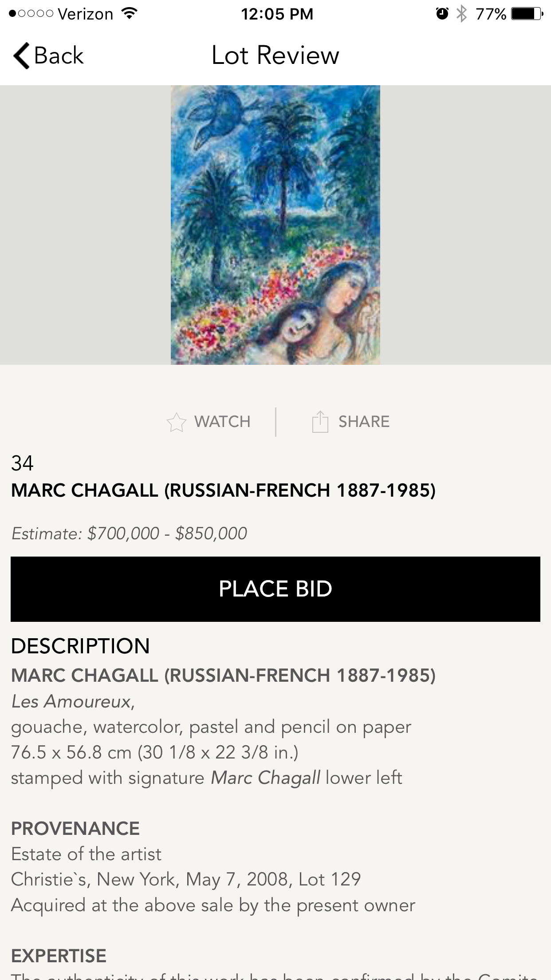Tap the cellular signal dots
The width and height of the screenshot is (551, 980).
pos(31,14)
